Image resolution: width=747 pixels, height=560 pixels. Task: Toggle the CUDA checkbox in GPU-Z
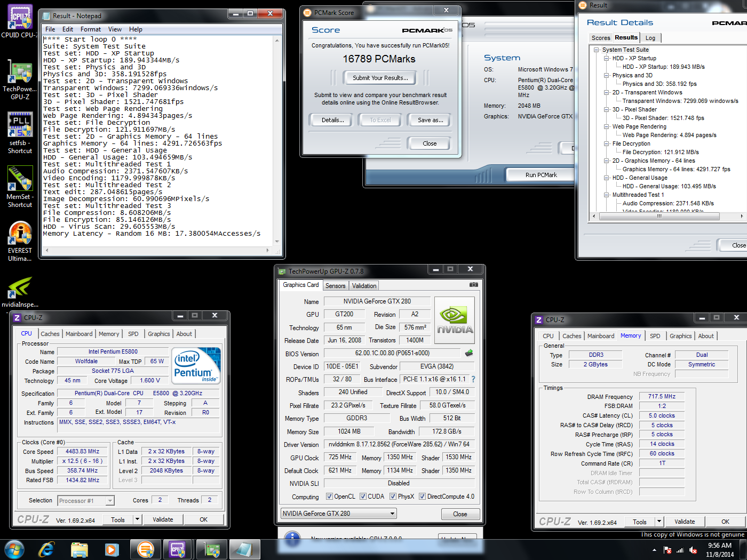point(363,497)
